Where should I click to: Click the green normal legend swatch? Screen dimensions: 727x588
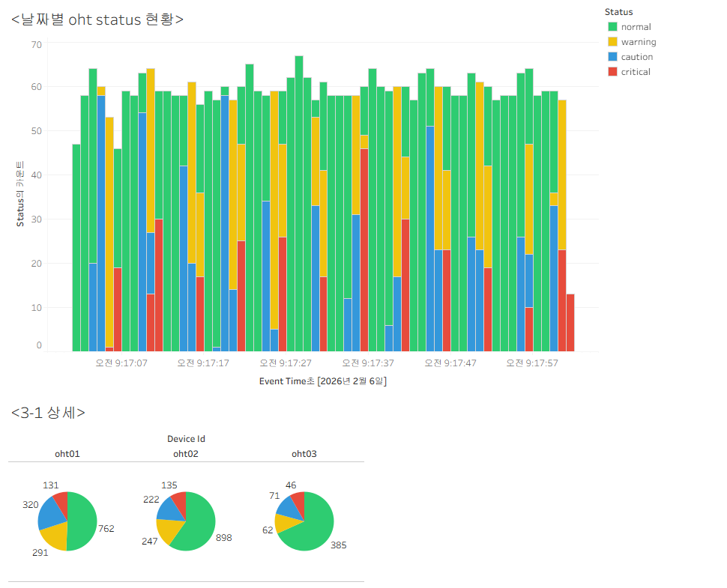point(612,27)
